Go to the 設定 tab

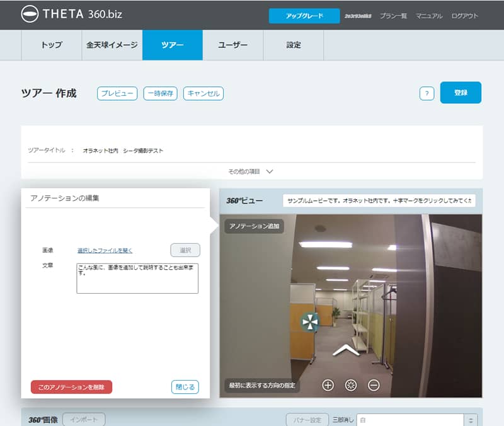click(294, 45)
